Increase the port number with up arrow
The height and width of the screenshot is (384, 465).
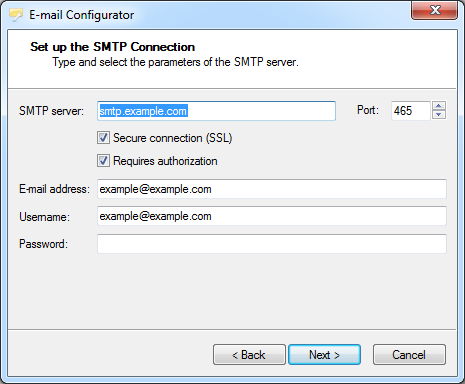pyautogui.click(x=439, y=106)
